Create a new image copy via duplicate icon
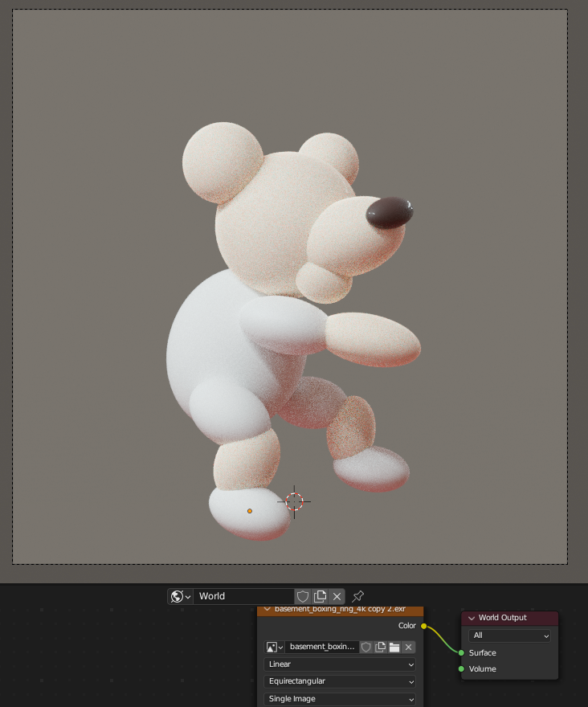 click(x=380, y=647)
